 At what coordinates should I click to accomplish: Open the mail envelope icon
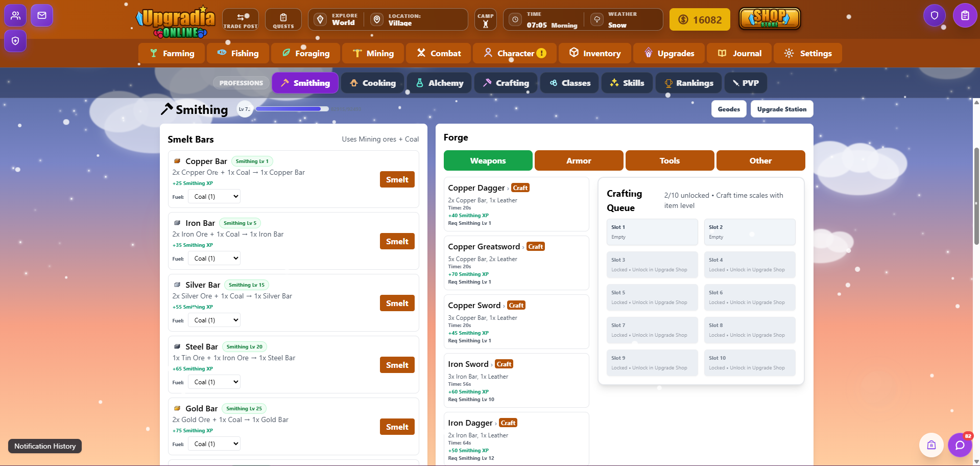(x=42, y=15)
